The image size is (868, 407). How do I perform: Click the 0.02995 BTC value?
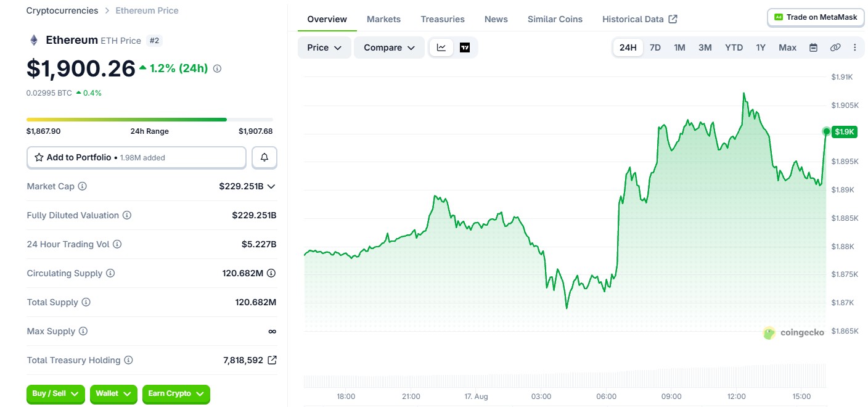click(x=49, y=93)
